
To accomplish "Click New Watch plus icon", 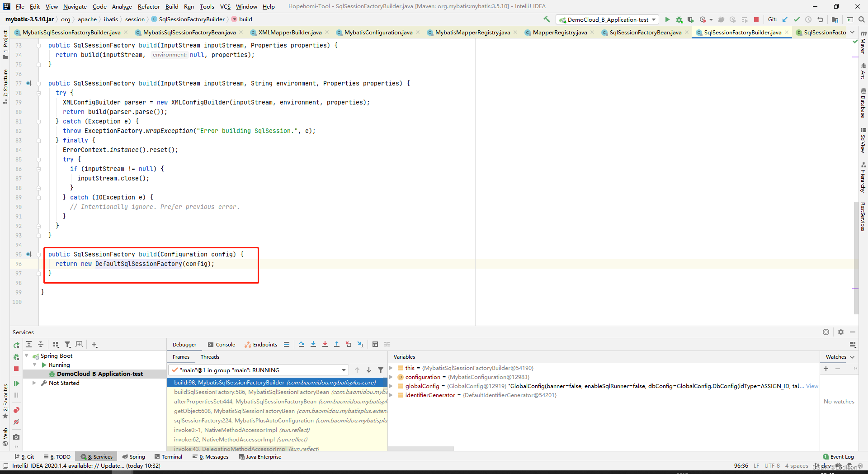I will 826,369.
